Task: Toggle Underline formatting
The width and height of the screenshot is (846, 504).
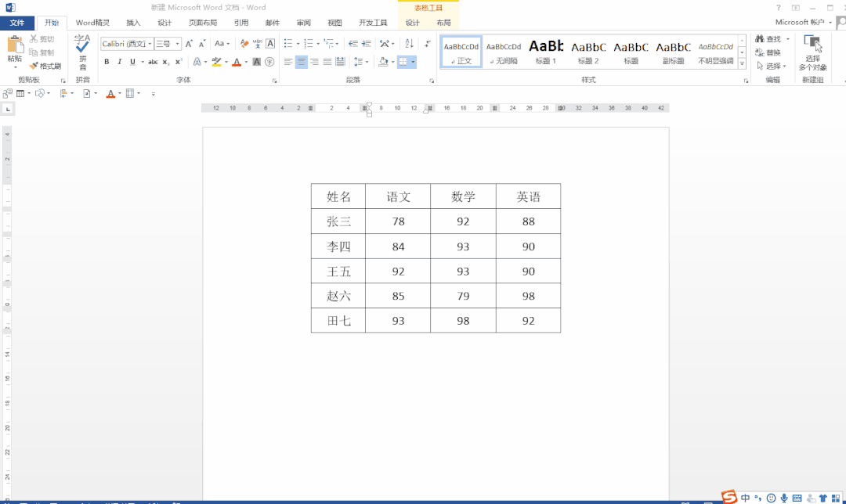Action: point(132,62)
